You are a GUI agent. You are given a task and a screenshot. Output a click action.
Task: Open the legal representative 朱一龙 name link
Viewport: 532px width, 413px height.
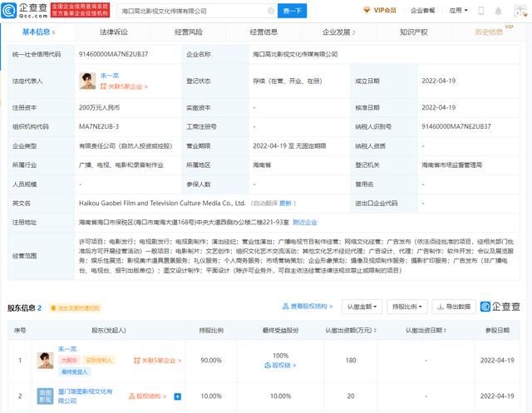pyautogui.click(x=110, y=76)
